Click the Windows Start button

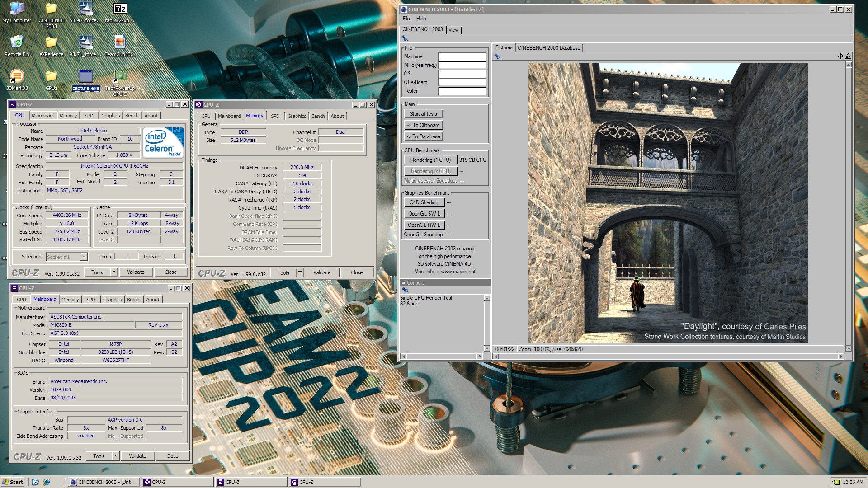click(13, 482)
